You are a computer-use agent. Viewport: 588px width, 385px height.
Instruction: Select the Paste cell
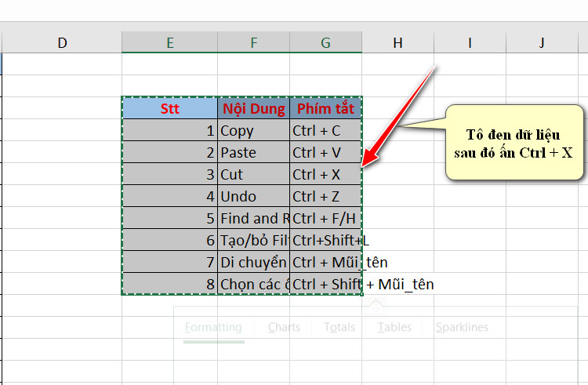[253, 152]
